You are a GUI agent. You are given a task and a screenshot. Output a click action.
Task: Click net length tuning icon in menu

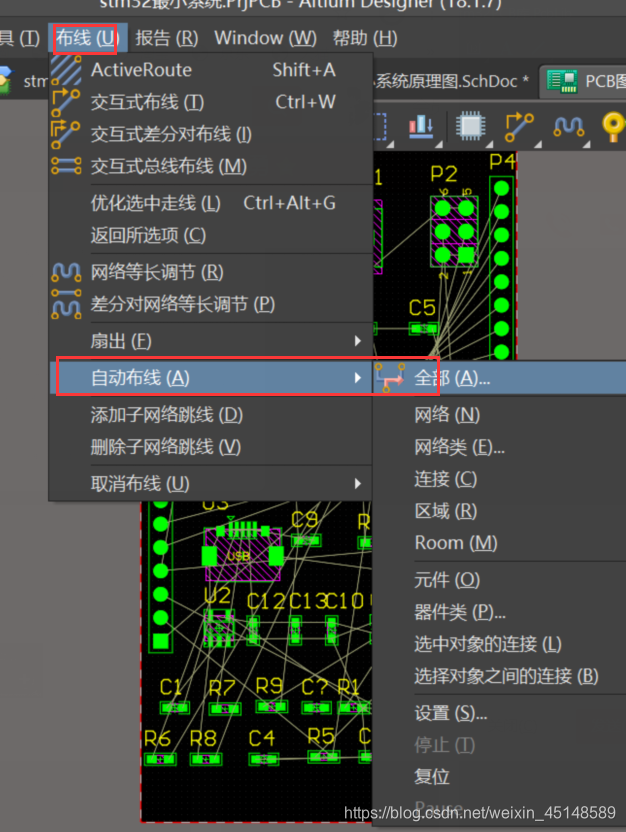[66, 272]
